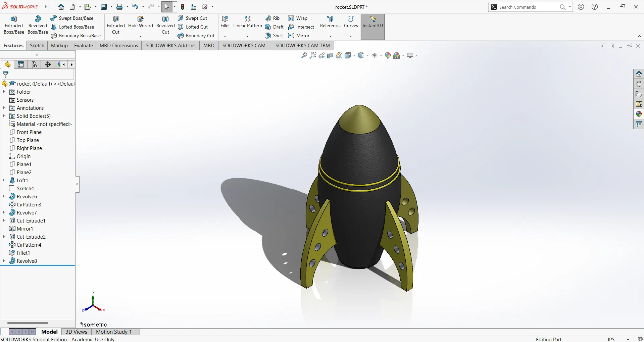Open the SOLIDWORKS Add-Ins tab
The width and height of the screenshot is (644, 342).
pos(170,46)
